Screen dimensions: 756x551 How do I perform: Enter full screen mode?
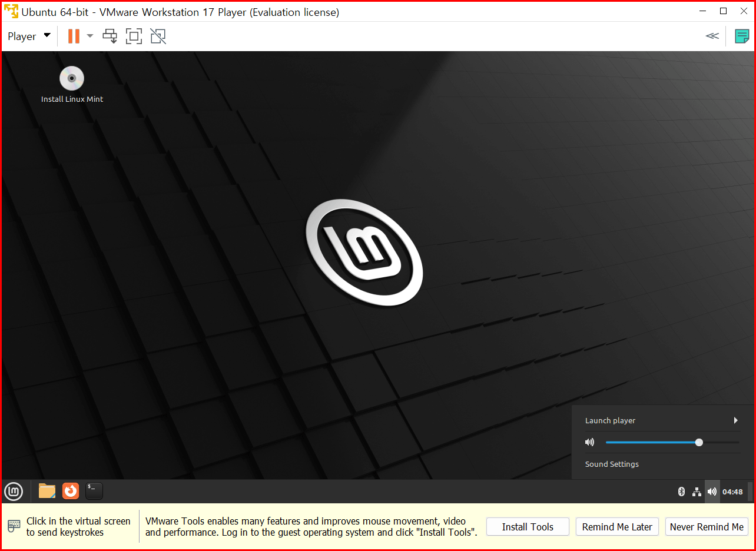pos(134,36)
